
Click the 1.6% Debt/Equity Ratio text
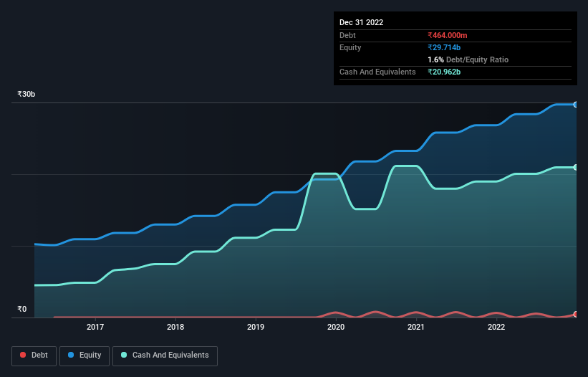coord(468,59)
